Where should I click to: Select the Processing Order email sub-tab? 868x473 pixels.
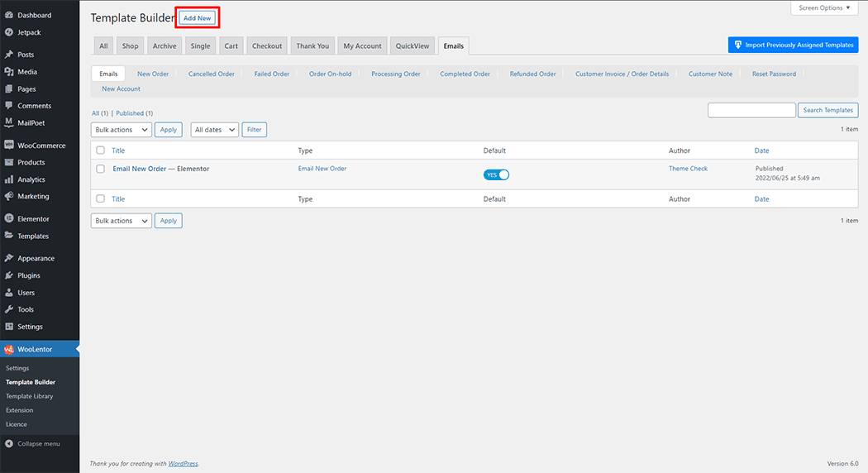point(395,74)
